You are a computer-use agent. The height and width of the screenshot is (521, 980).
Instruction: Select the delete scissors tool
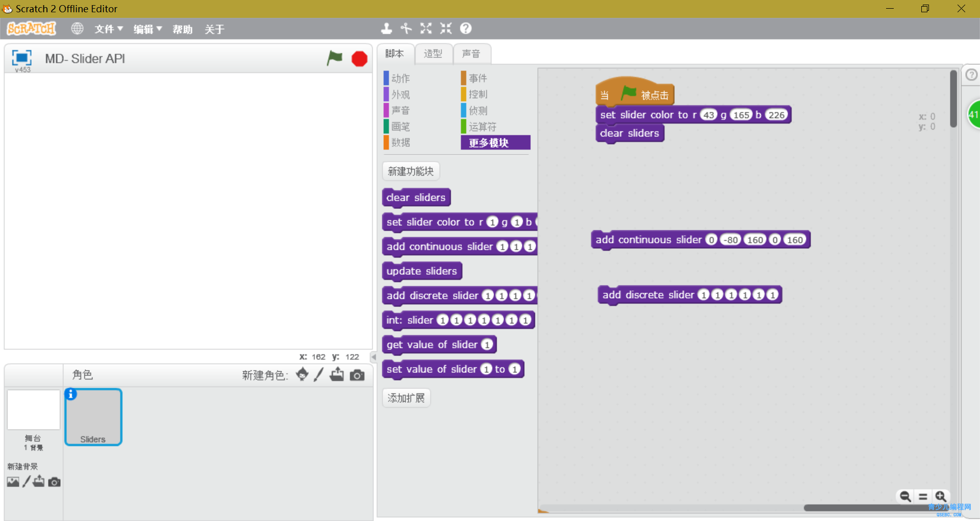click(406, 29)
